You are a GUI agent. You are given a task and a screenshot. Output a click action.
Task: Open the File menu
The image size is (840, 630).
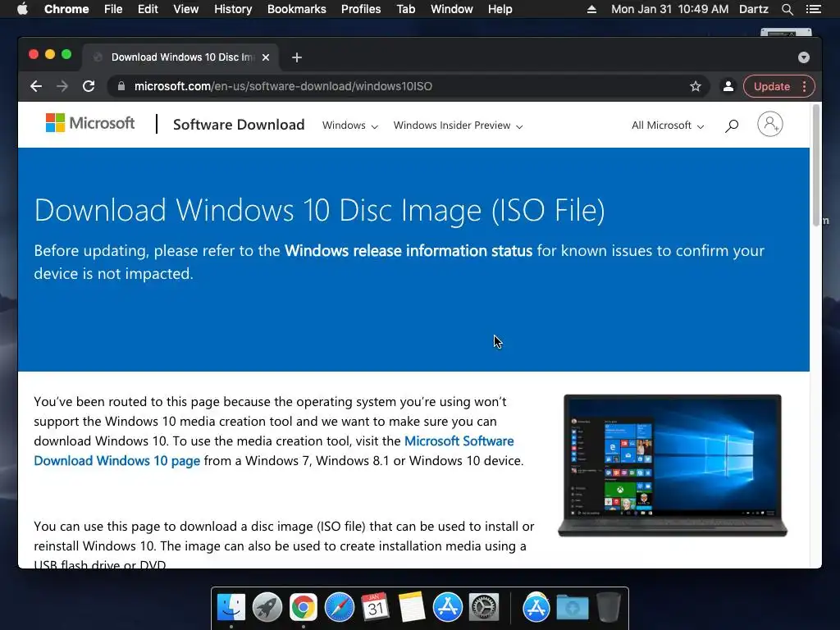pyautogui.click(x=113, y=9)
